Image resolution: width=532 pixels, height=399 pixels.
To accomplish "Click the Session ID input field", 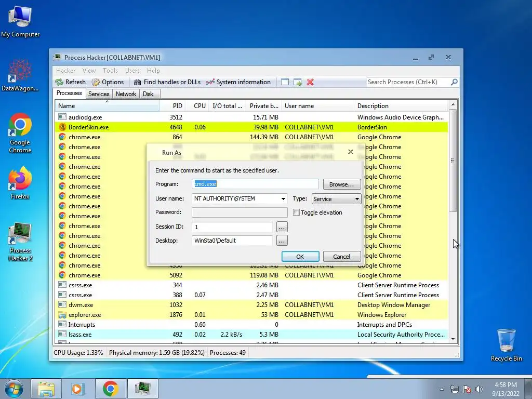I will pyautogui.click(x=232, y=227).
